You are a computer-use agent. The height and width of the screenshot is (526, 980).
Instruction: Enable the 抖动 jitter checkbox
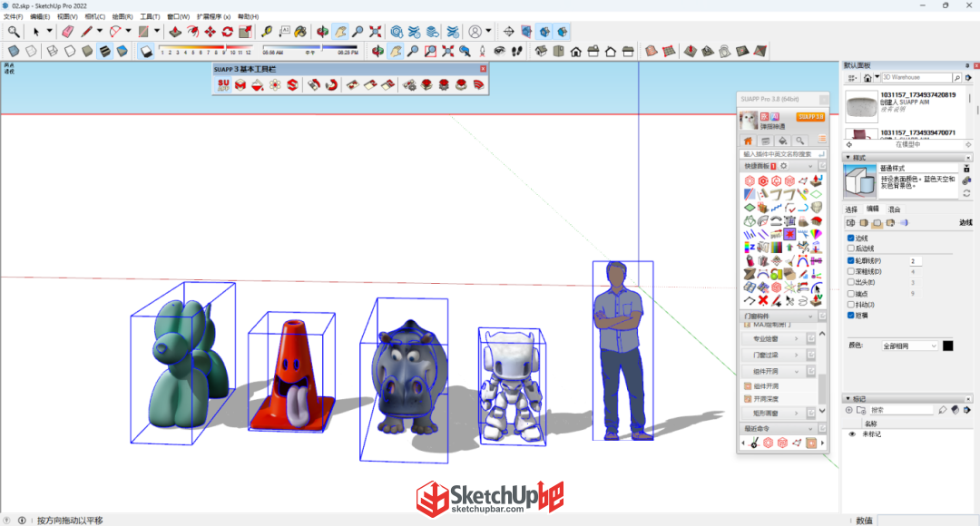point(850,305)
